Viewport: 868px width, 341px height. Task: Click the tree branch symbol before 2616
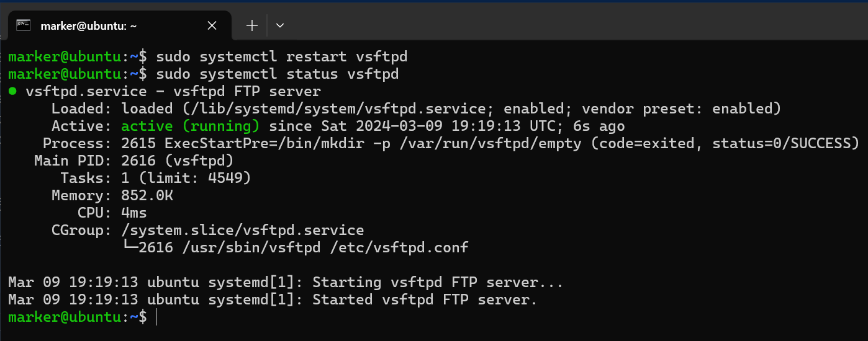[130, 248]
